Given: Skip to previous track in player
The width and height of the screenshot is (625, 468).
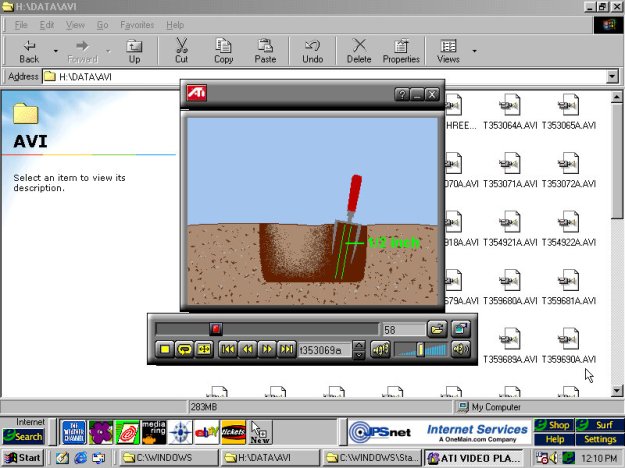Looking at the screenshot, I should (228, 349).
